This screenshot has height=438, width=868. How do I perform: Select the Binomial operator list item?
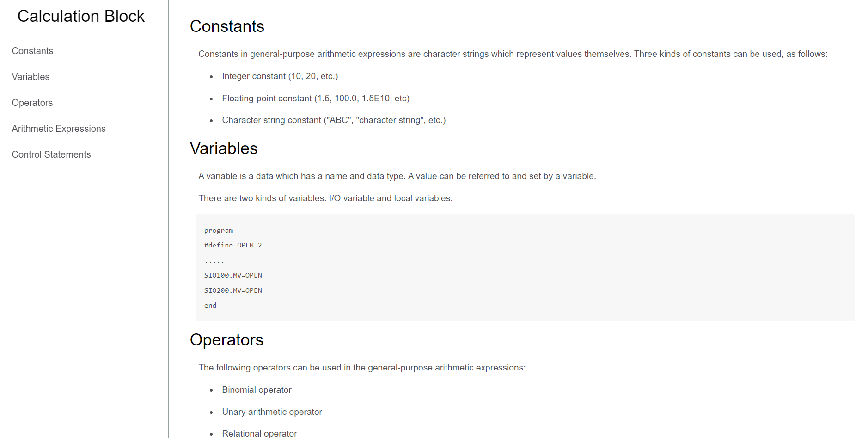[257, 389]
